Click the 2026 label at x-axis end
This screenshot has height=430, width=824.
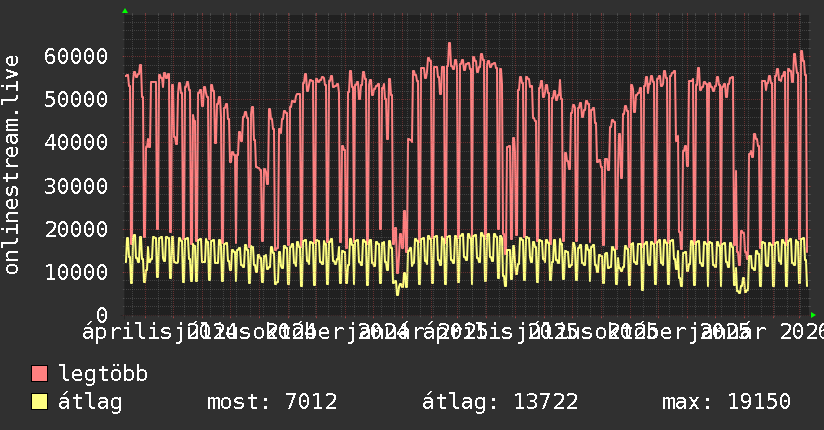point(798,330)
